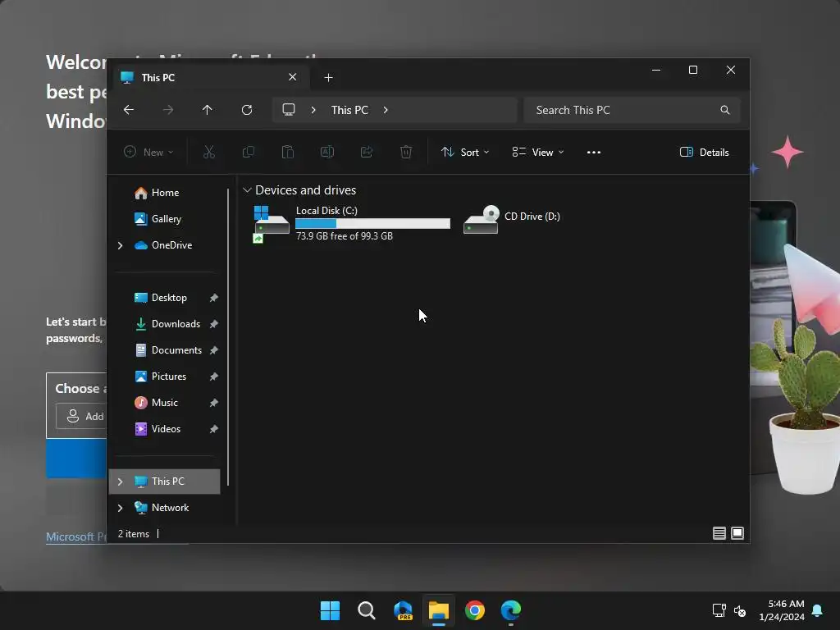Click "2 items" status bar text
The width and height of the screenshot is (840, 630).
[x=134, y=533]
